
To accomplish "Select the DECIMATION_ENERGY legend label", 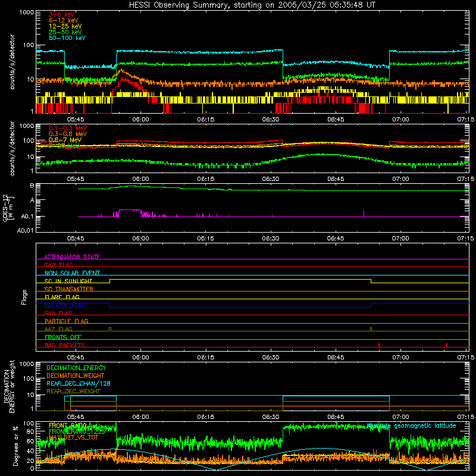I will click(x=76, y=368).
